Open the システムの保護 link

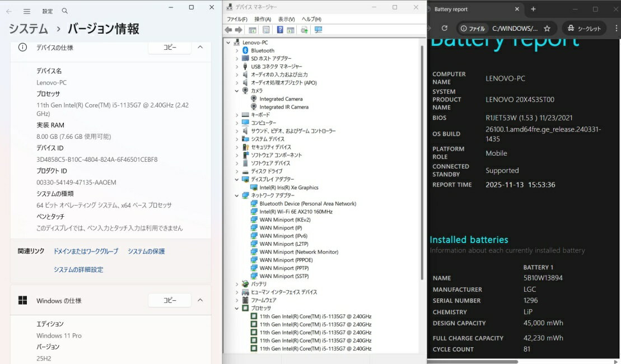[146, 251]
